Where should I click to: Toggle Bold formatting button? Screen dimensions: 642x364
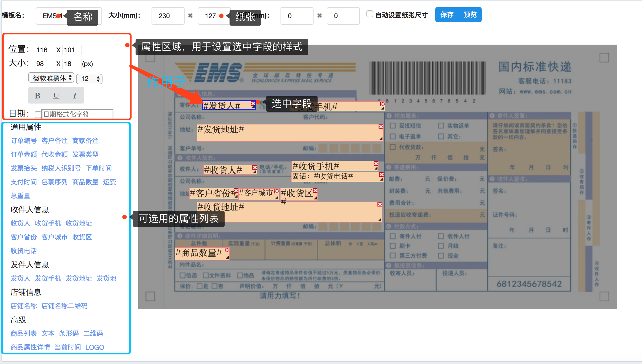[x=37, y=96]
